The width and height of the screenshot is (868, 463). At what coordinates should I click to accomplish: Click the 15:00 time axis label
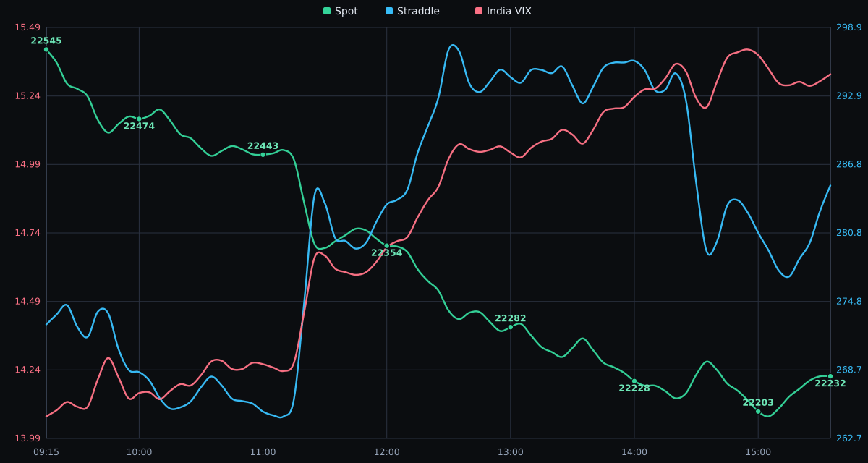coord(758,452)
